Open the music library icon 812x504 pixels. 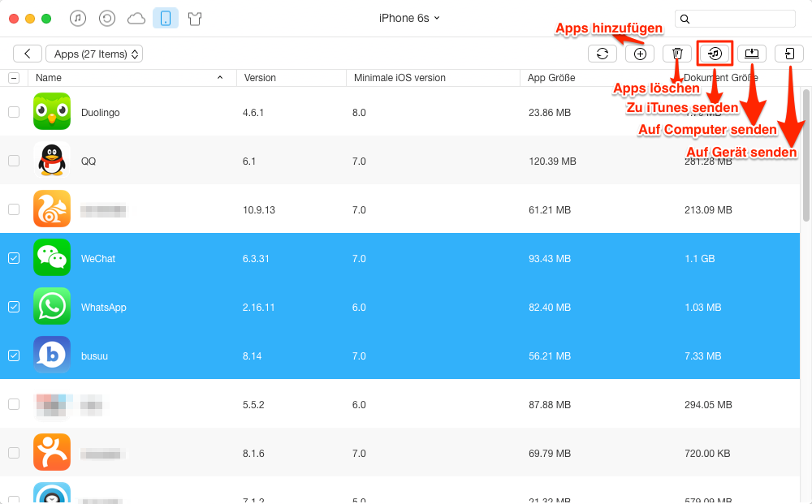[x=78, y=19]
